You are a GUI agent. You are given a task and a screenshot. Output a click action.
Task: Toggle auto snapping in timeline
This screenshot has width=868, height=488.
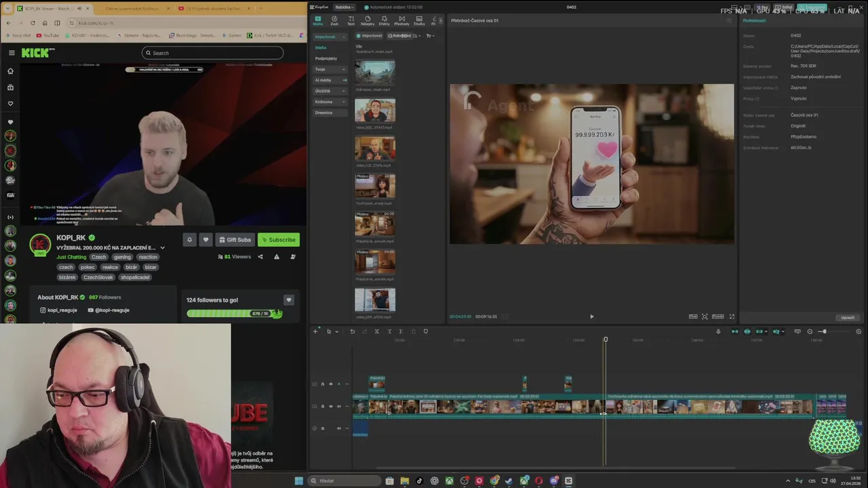click(x=747, y=331)
